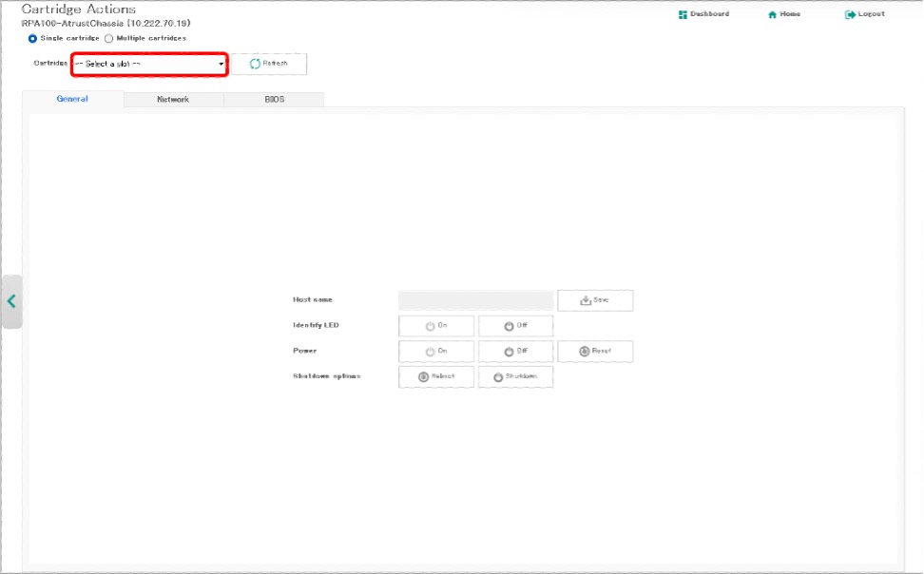Switch to the Network tab

173,99
